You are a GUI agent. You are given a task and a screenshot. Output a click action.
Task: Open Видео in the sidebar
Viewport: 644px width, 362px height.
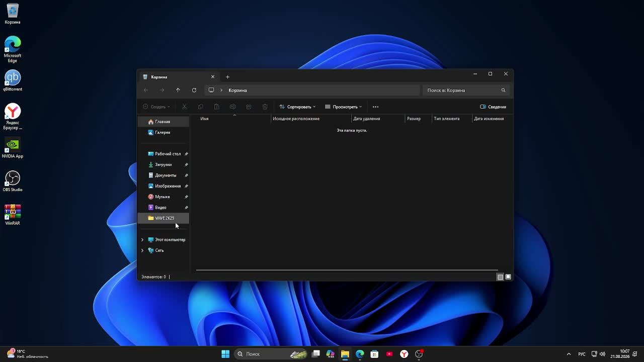tap(164, 208)
